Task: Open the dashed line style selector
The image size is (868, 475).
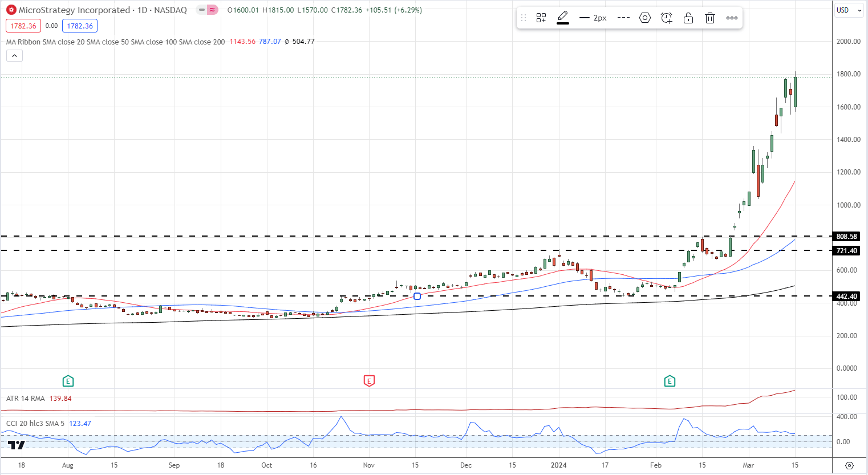Action: (623, 18)
